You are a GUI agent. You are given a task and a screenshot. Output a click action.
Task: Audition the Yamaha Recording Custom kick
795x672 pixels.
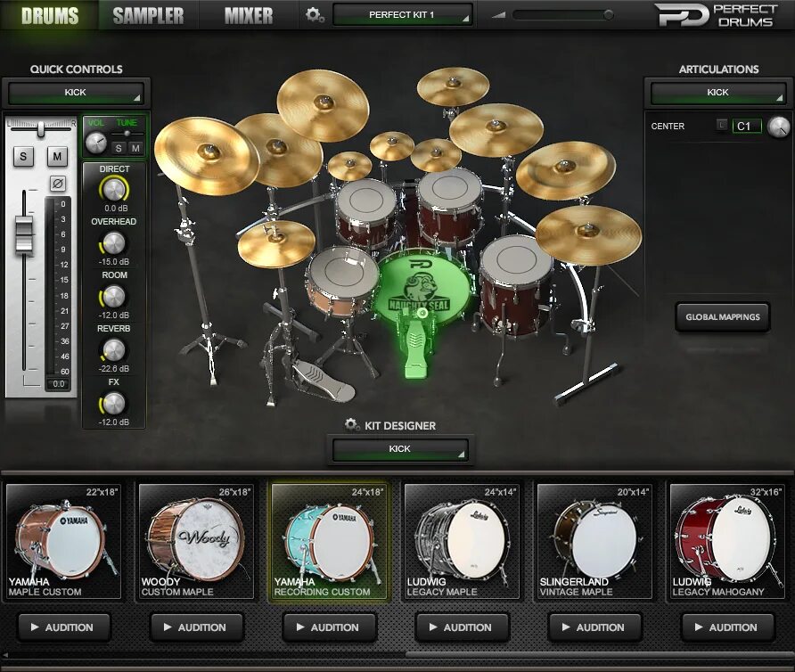coord(330,627)
